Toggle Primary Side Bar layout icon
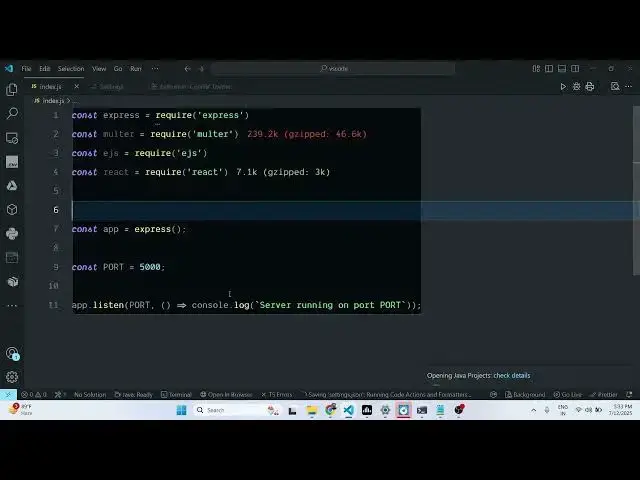The width and height of the screenshot is (640, 480). (549, 69)
